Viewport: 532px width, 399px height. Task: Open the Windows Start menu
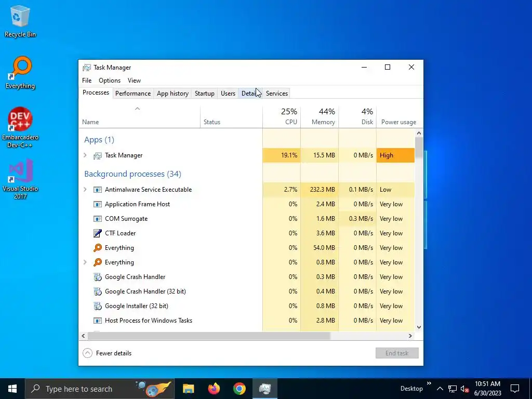pos(12,389)
